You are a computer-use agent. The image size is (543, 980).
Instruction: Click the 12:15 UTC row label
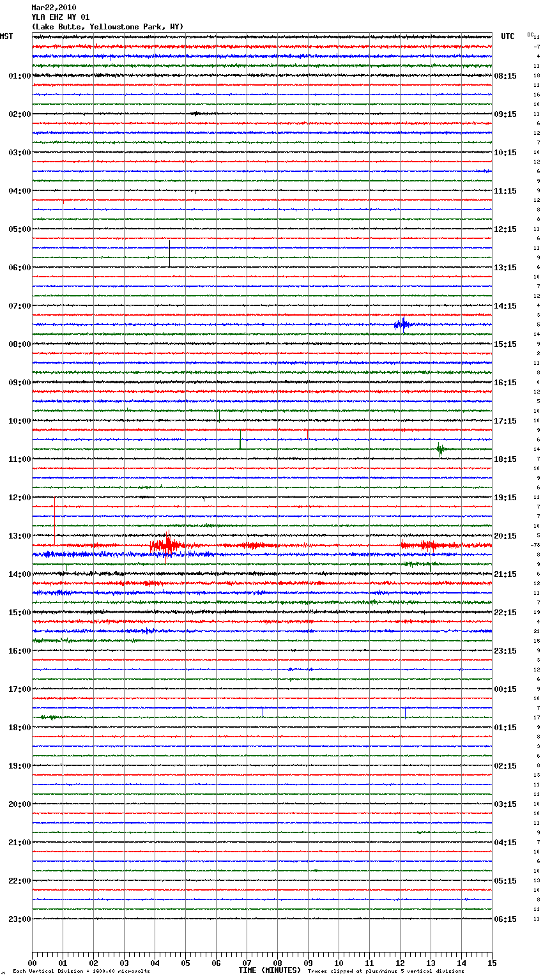505,229
